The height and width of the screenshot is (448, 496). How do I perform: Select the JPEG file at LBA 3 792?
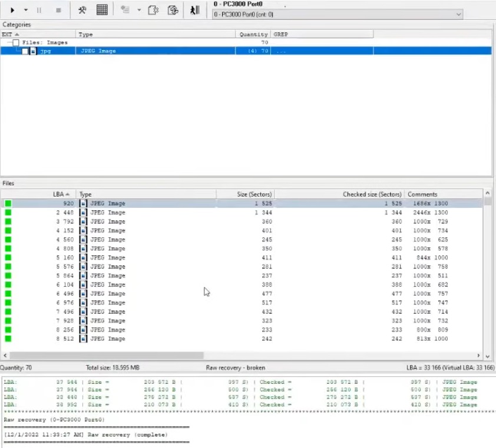(107, 221)
